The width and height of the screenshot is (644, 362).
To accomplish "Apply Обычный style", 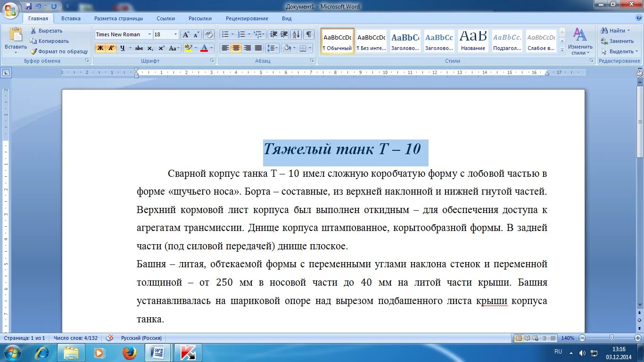I will 338,41.
